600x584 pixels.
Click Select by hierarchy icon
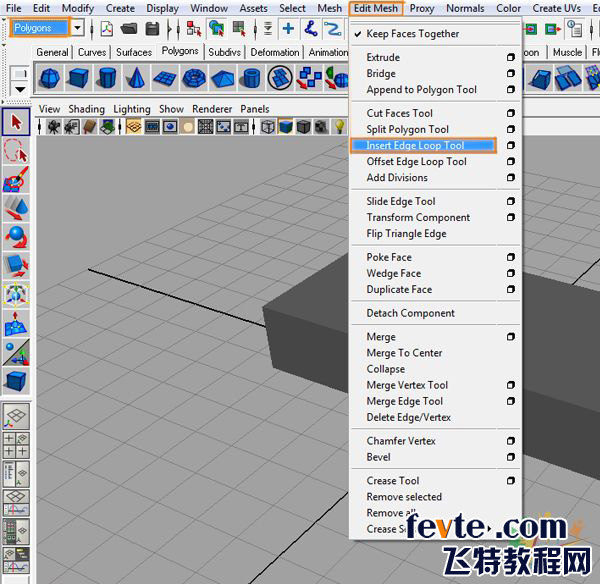(x=194, y=29)
